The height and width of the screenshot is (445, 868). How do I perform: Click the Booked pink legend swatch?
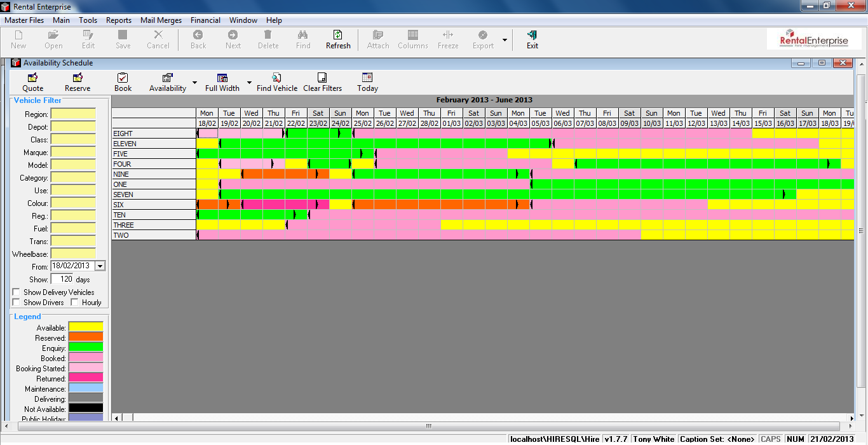coord(86,358)
